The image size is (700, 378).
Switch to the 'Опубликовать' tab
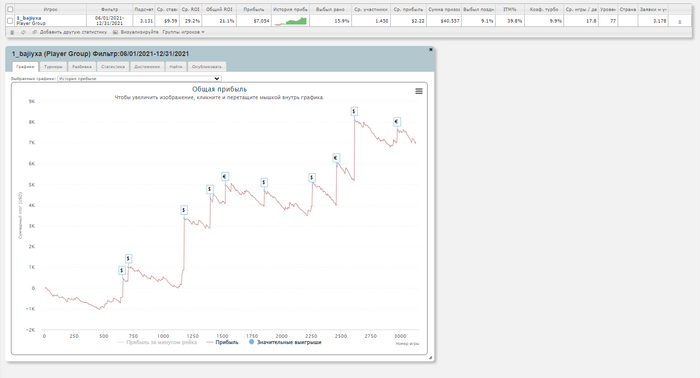point(207,66)
